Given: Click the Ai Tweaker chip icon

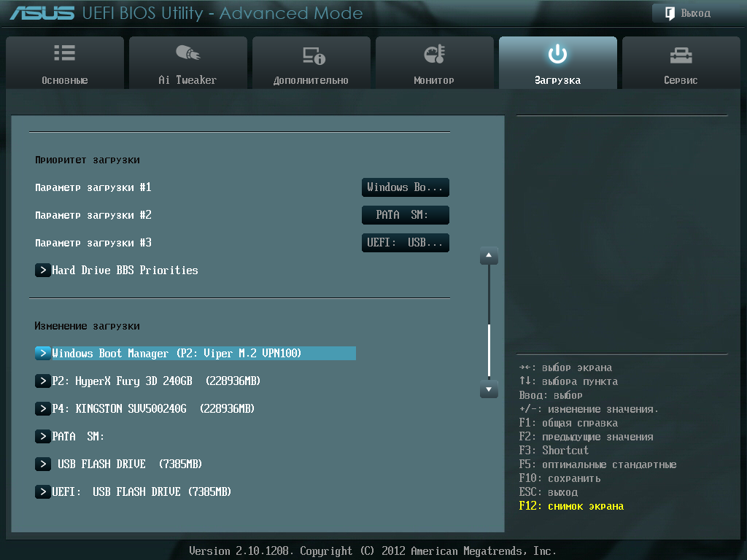Looking at the screenshot, I should point(187,52).
